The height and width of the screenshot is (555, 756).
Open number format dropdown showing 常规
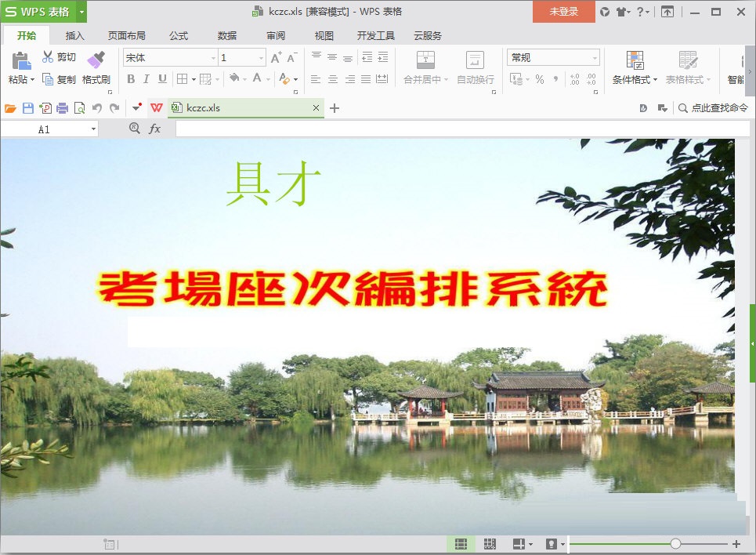(x=595, y=58)
